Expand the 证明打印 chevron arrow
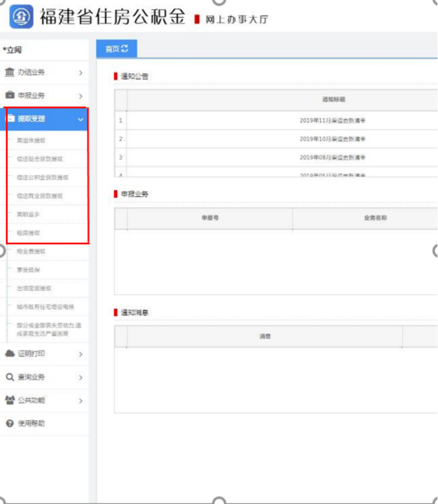 [x=80, y=354]
